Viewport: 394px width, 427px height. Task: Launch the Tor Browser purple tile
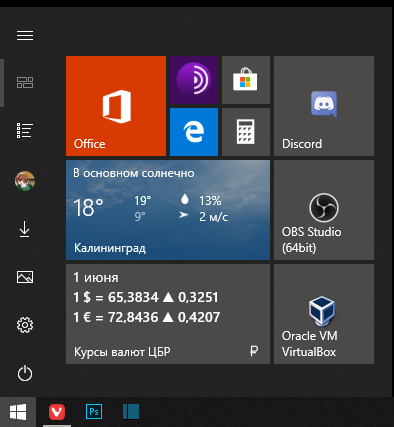[194, 80]
